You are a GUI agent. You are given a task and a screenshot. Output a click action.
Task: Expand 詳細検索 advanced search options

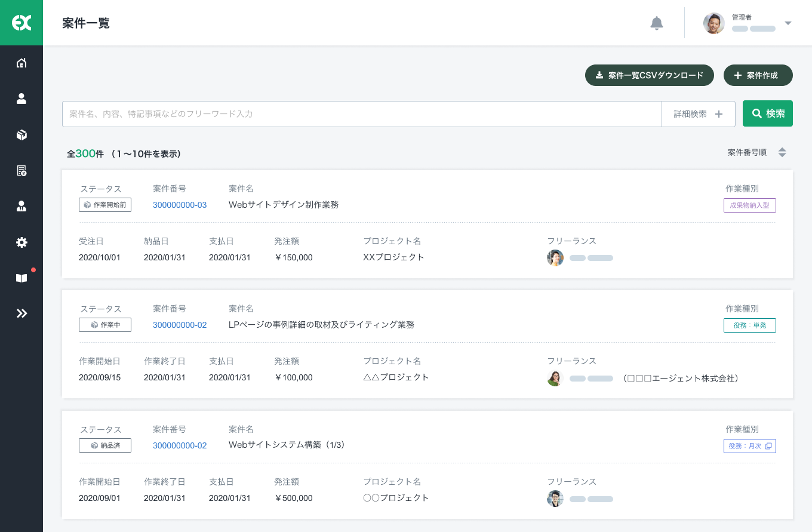(x=698, y=114)
